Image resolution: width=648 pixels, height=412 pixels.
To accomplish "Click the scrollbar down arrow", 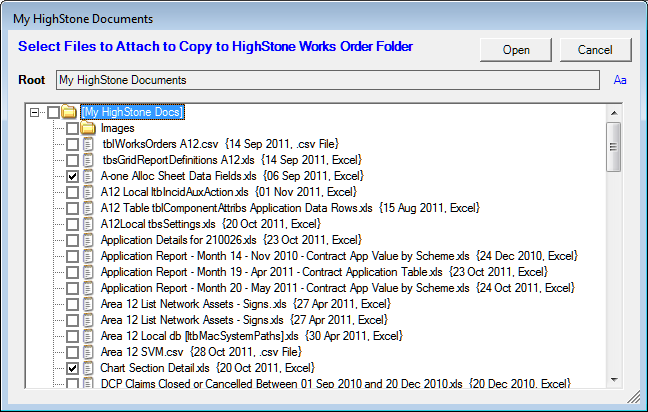I will point(614,380).
